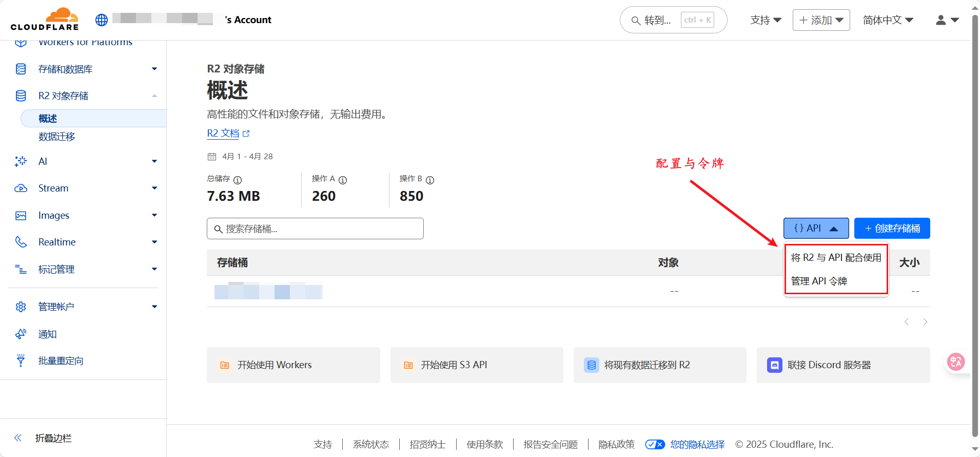The width and height of the screenshot is (980, 457).
Task: Click the previous page arrow below table
Action: tap(907, 322)
